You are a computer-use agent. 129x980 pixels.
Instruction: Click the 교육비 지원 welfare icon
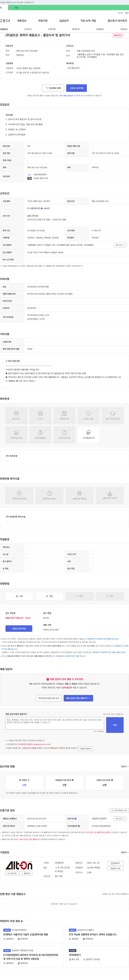(x=89, y=416)
